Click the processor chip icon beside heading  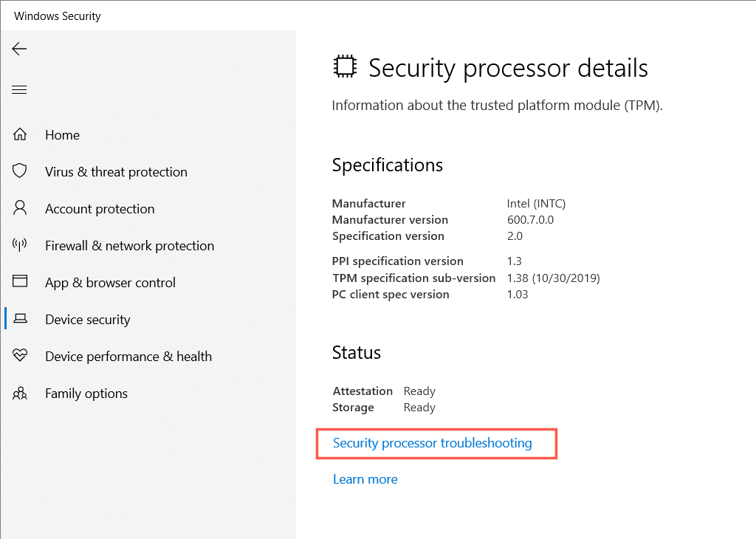tap(344, 67)
